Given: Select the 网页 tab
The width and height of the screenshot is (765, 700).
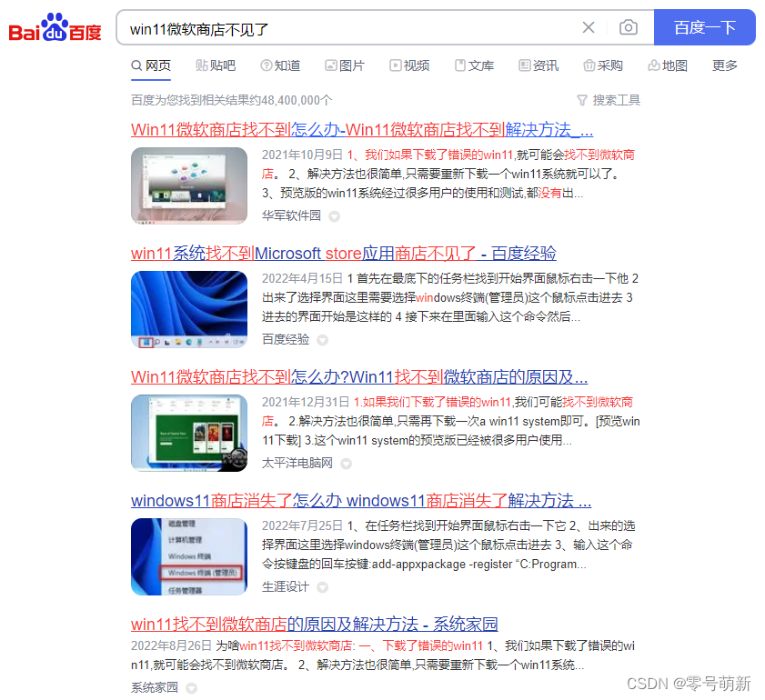Looking at the screenshot, I should coord(151,65).
